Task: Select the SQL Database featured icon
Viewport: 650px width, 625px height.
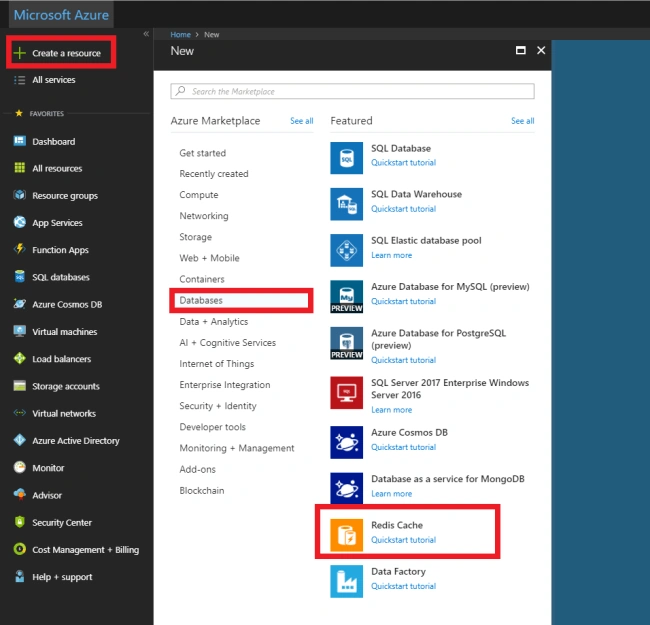Action: coord(347,158)
